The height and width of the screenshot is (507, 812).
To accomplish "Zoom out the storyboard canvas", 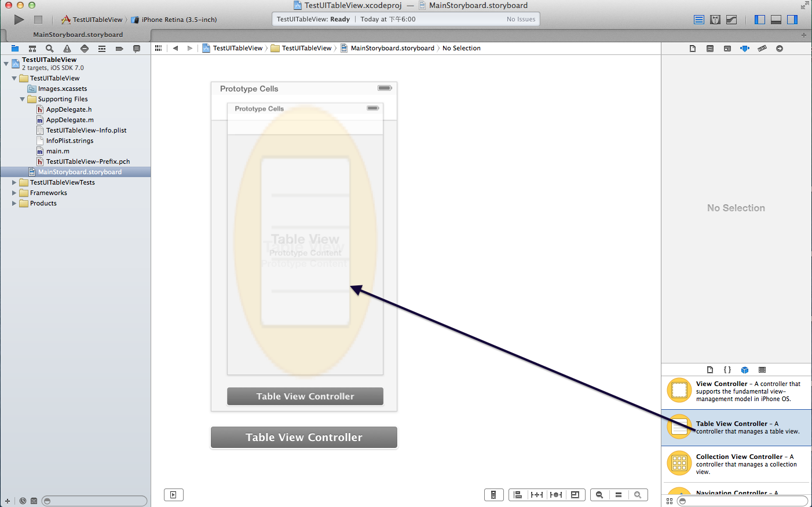I will click(x=599, y=495).
